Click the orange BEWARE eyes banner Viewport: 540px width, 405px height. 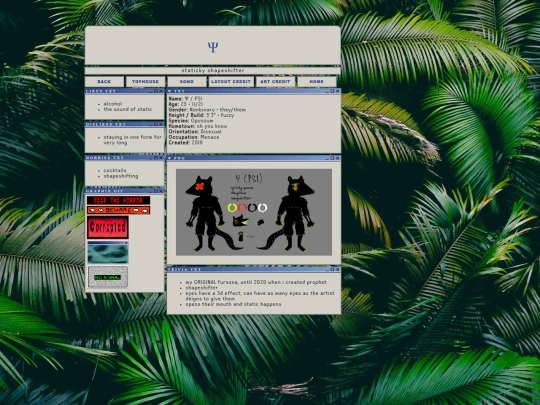tap(118, 210)
